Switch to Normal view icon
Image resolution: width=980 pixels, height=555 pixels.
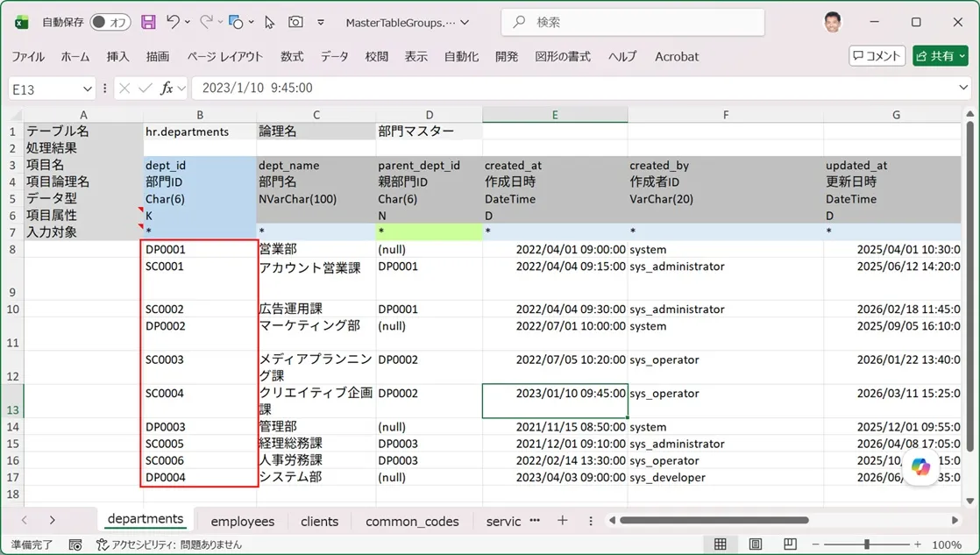coord(720,544)
